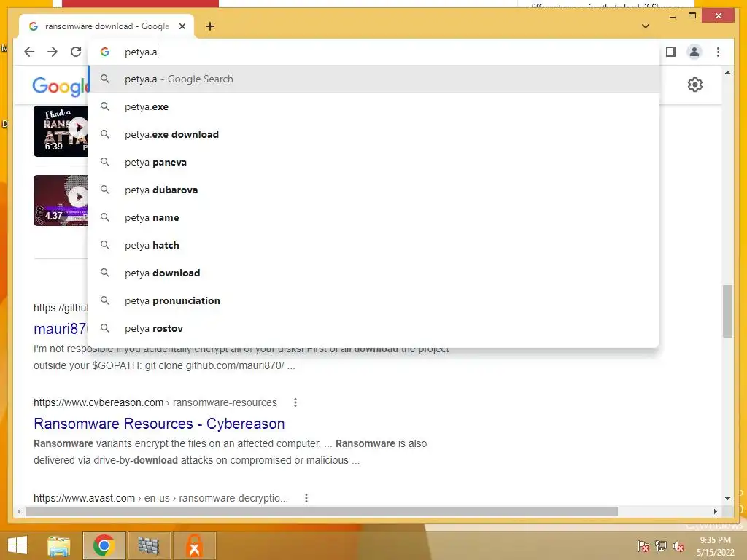Go back with the browser back arrow
This screenshot has width=747, height=560.
(29, 52)
